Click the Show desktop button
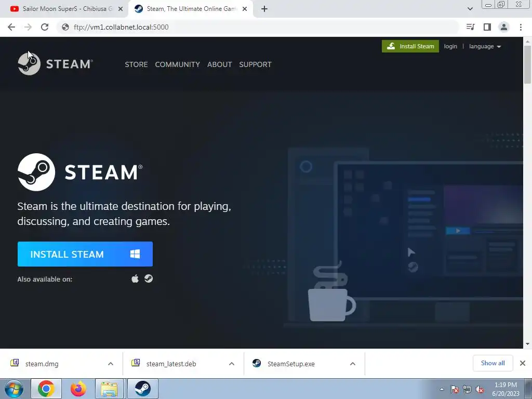The image size is (532, 399). [528, 389]
